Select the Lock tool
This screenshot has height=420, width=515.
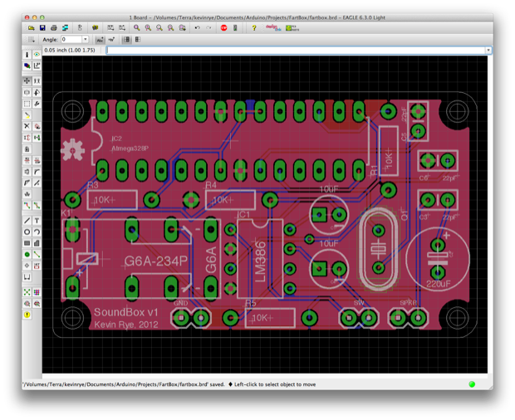click(x=27, y=149)
